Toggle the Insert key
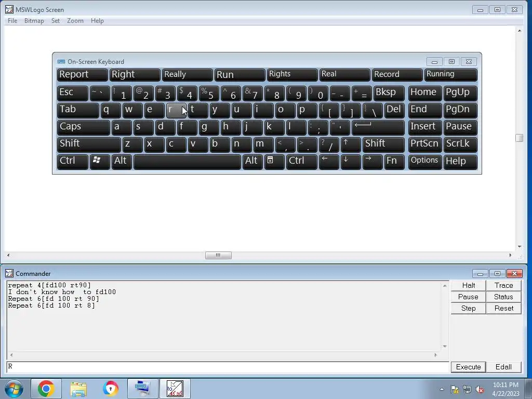This screenshot has height=399, width=532. click(425, 127)
